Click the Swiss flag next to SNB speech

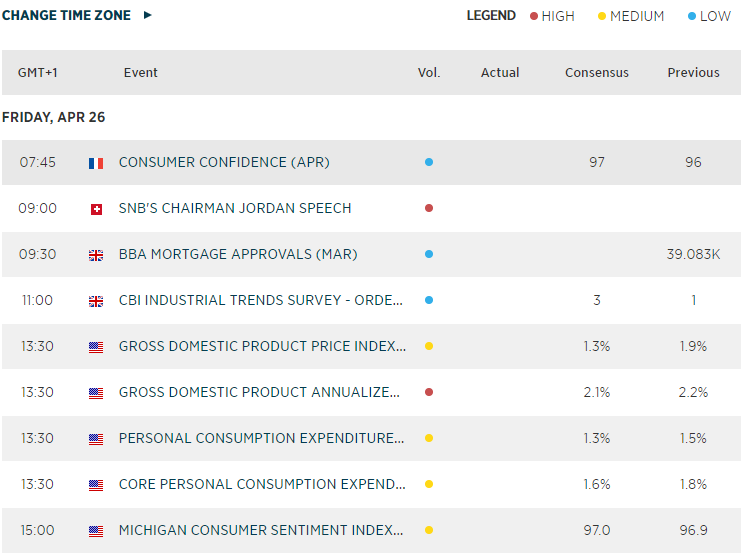click(x=96, y=209)
